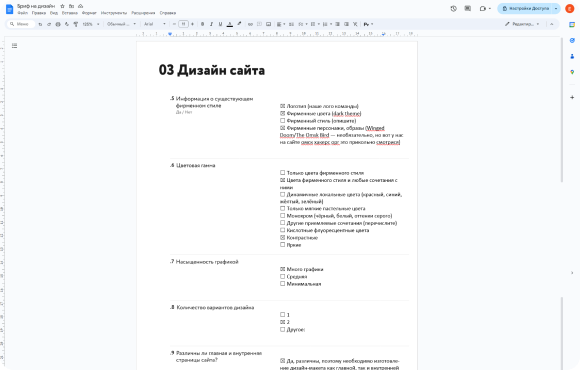
Task: Expand the share options arrow
Action: (556, 9)
